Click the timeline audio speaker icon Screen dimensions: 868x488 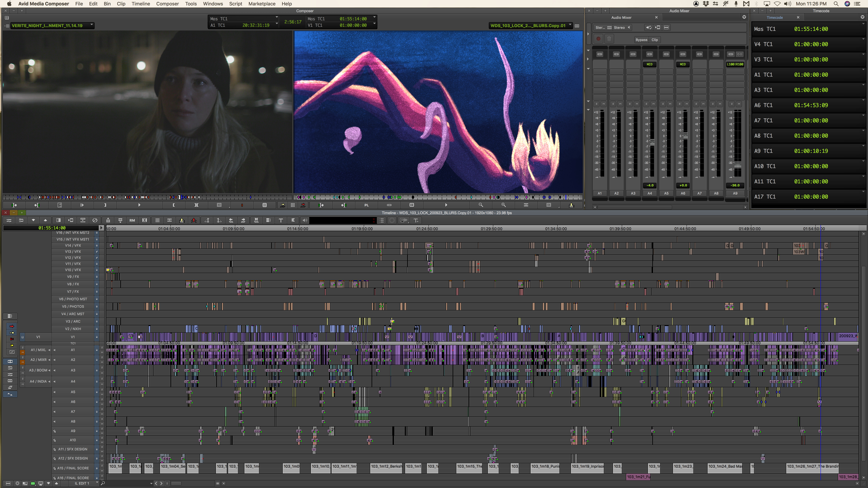pyautogui.click(x=305, y=220)
